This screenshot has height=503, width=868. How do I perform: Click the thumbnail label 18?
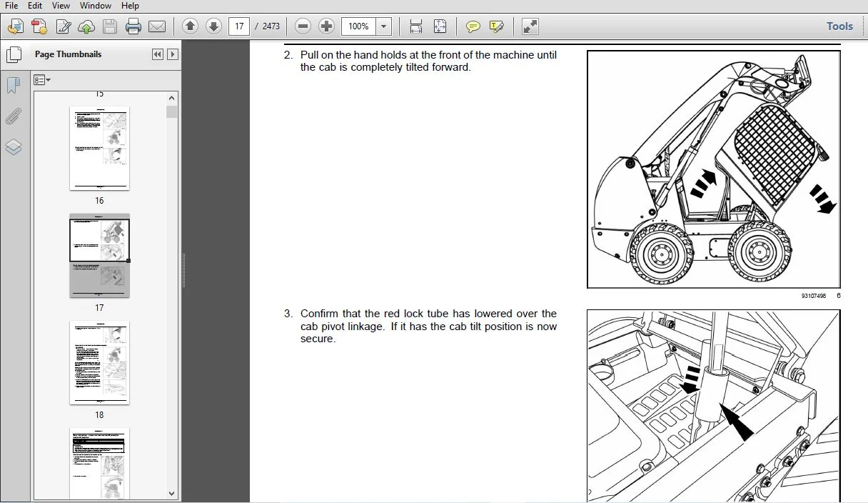(x=99, y=415)
